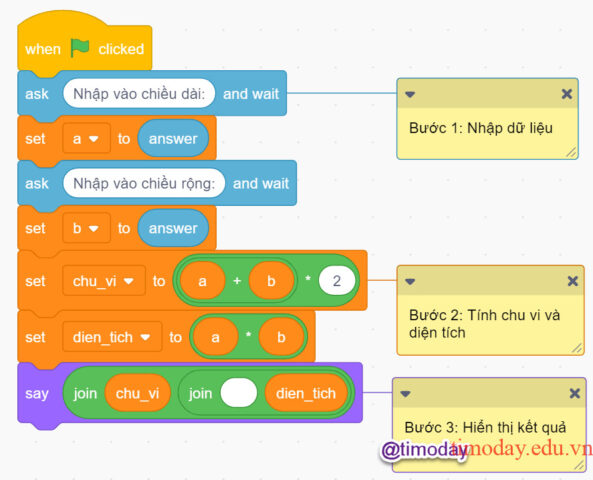Click the green flag icon in hat block

pos(80,48)
